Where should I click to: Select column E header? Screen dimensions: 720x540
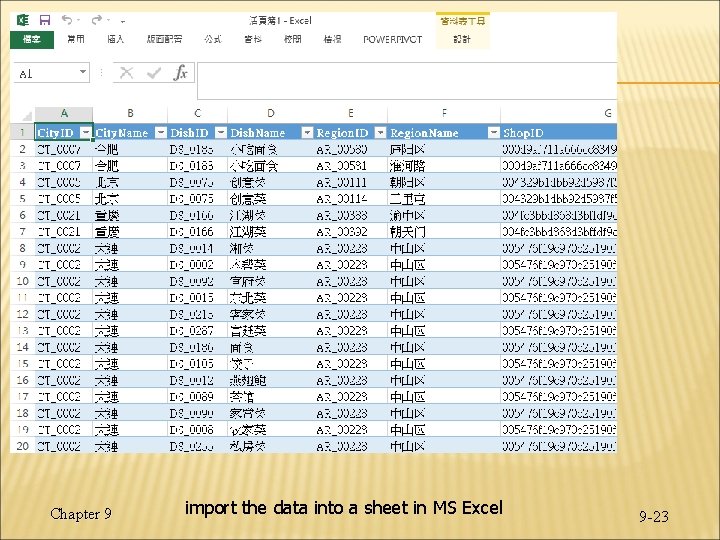tap(350, 113)
